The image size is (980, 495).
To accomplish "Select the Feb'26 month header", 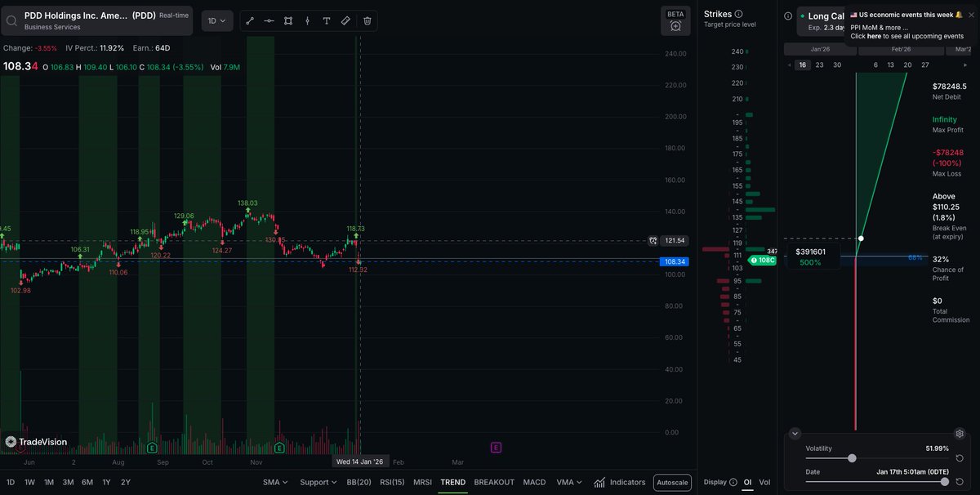I will pos(901,49).
